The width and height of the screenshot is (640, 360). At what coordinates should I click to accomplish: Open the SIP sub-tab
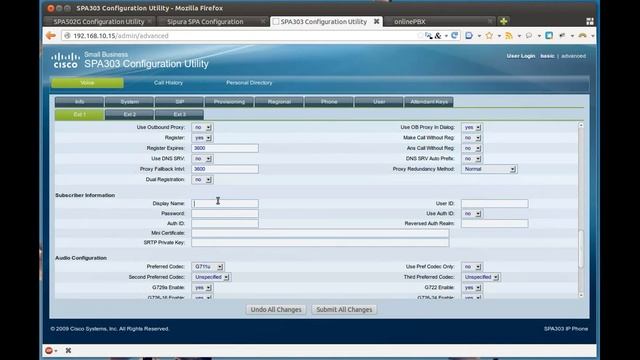[179, 102]
